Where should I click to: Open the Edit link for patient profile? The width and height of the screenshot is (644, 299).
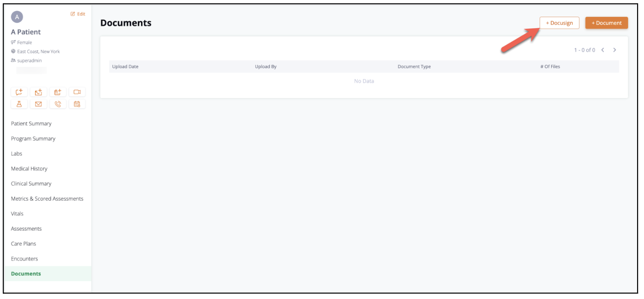pyautogui.click(x=77, y=14)
